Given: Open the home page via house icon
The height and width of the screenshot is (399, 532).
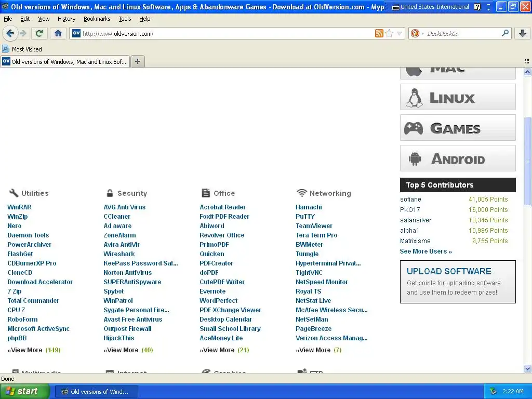Looking at the screenshot, I should (x=58, y=33).
